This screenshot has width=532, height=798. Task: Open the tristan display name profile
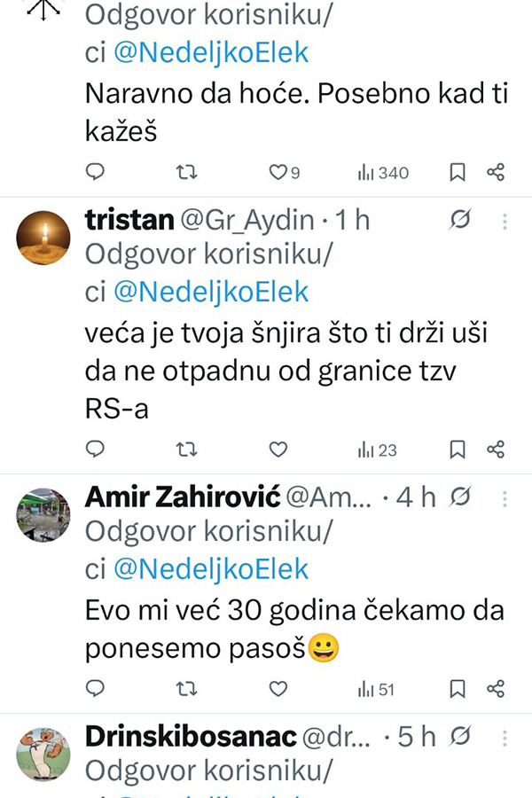(x=127, y=220)
